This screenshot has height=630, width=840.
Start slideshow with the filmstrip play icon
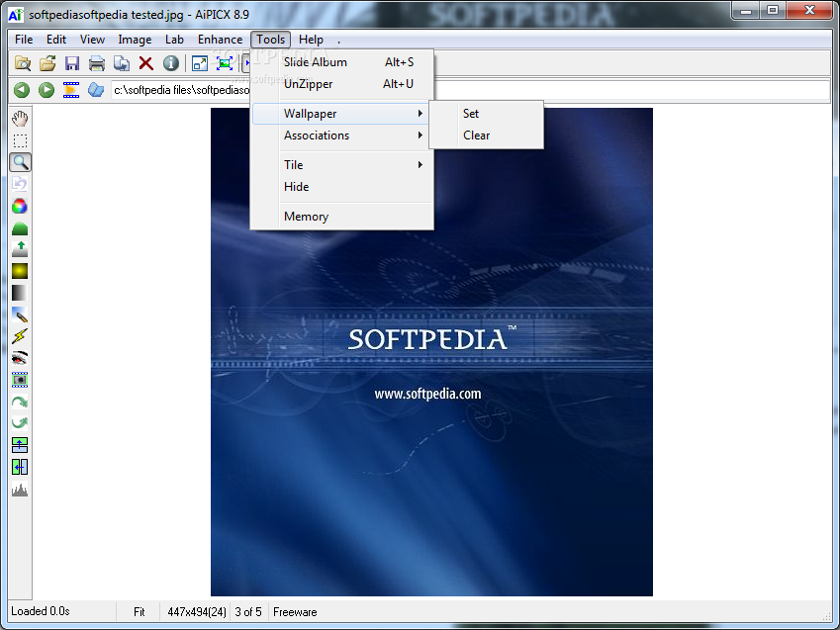point(71,89)
